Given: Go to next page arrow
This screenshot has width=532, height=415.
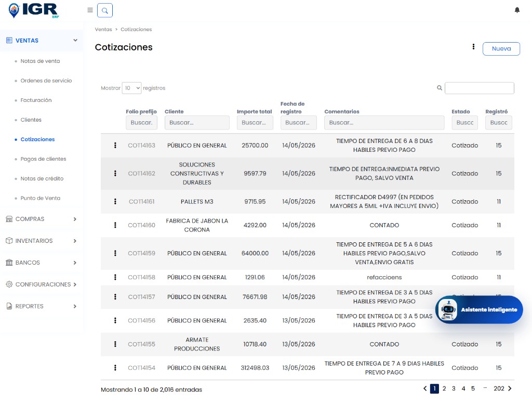Looking at the screenshot, I should [x=510, y=388].
